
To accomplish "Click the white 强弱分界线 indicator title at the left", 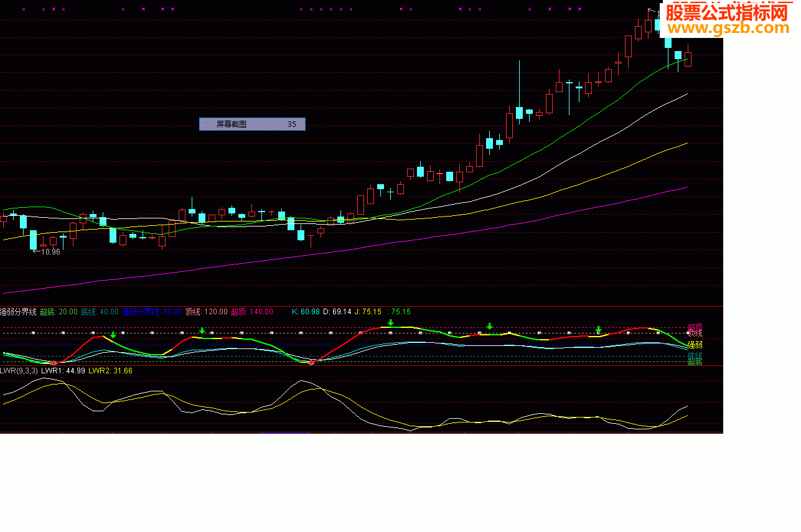I will pos(19,312).
